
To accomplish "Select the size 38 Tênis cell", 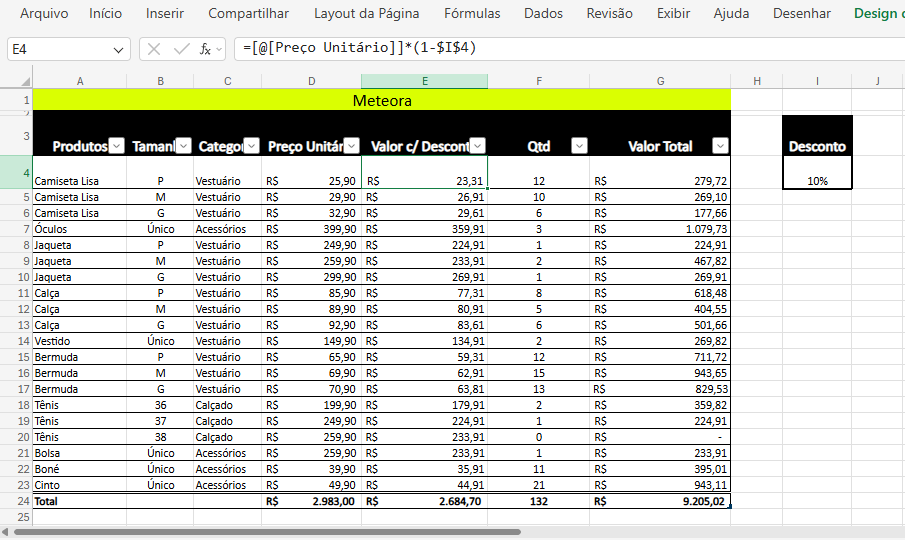I will (160, 437).
